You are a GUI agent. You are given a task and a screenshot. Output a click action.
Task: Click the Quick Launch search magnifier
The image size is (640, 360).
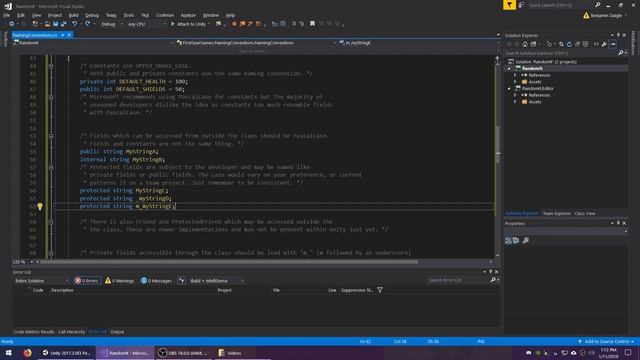pos(598,5)
